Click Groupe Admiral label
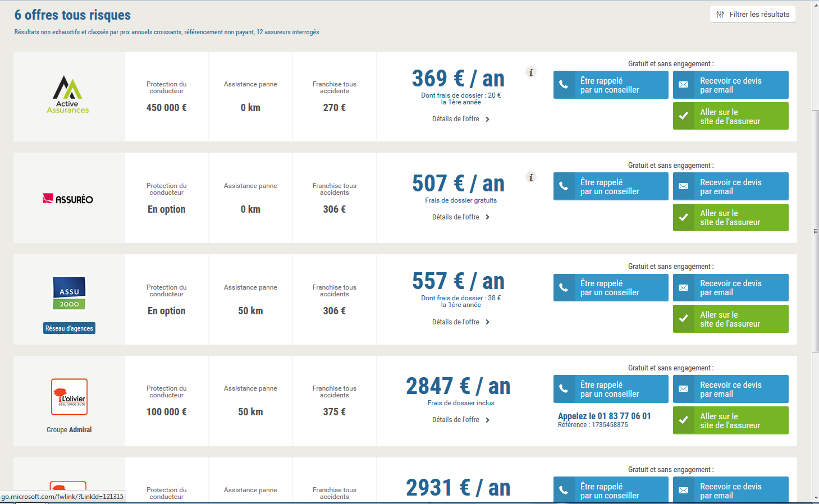The height and width of the screenshot is (504, 819). (x=69, y=430)
